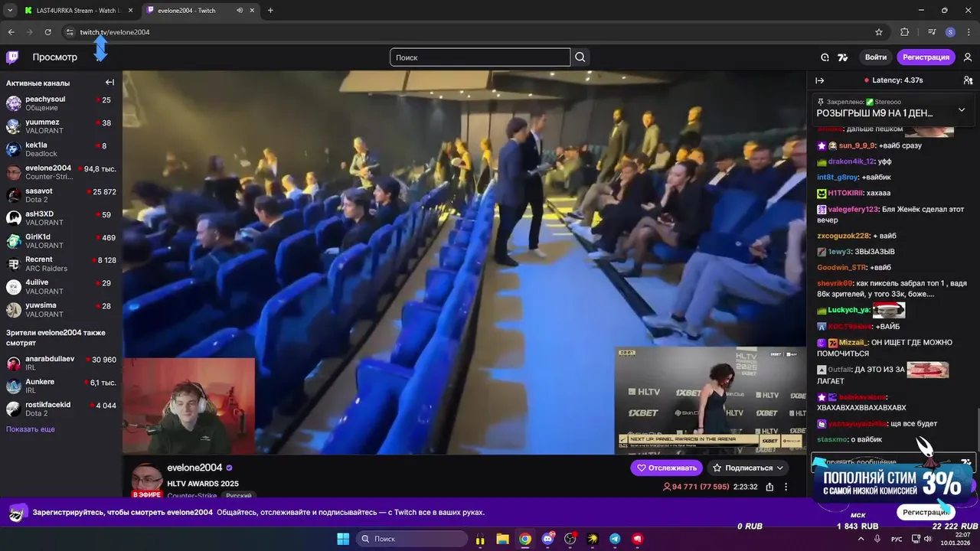Open the tab search dropdown arrow
The width and height of the screenshot is (980, 551).
tap(9, 11)
